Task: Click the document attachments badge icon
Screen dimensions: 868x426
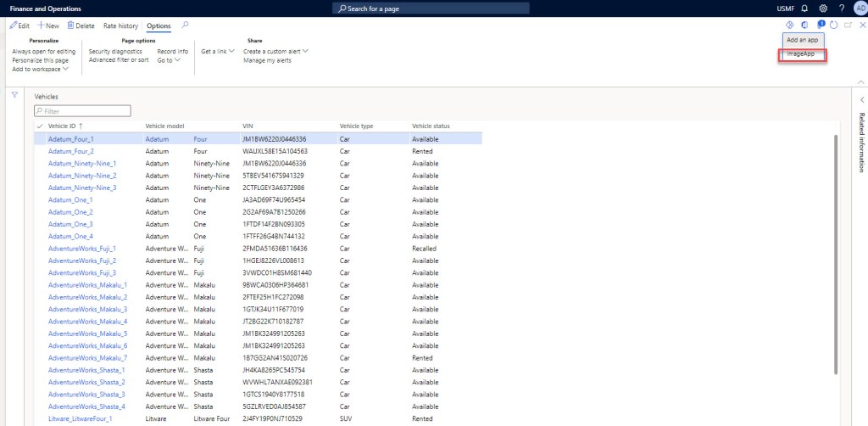Action: click(x=821, y=25)
